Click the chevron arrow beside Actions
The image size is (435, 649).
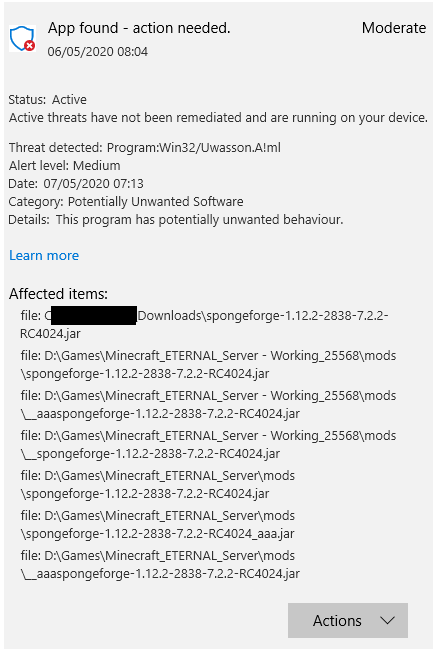pos(387,620)
